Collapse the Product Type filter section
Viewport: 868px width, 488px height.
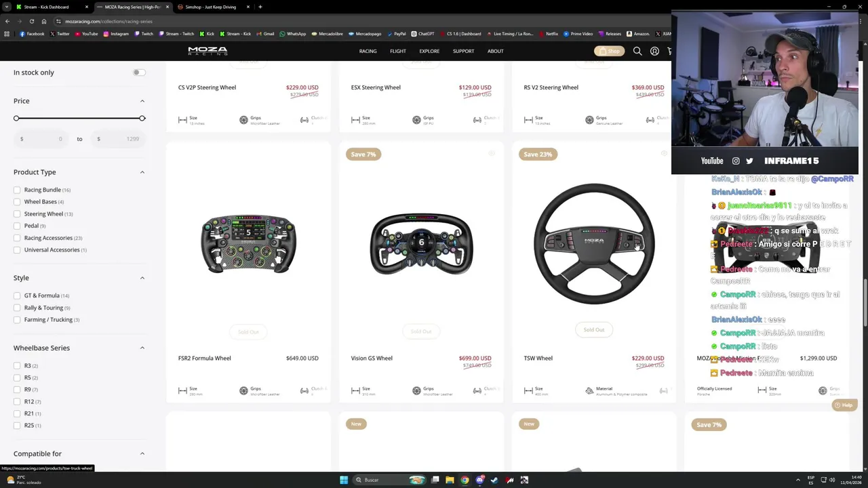[x=142, y=172]
